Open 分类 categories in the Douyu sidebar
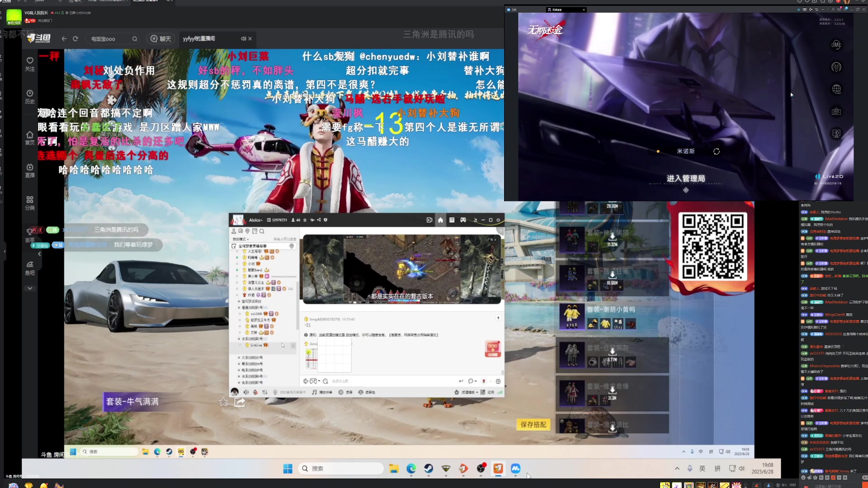This screenshot has height=488, width=868. pos(30,203)
